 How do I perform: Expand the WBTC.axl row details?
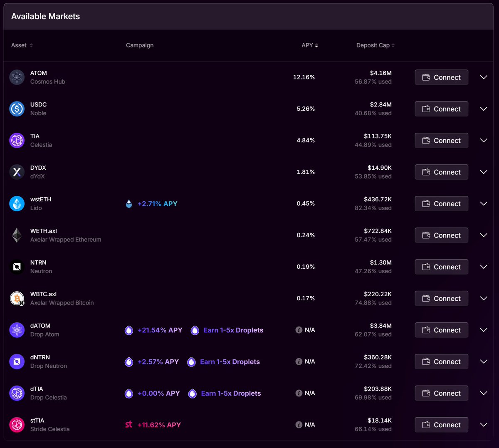tap(484, 299)
